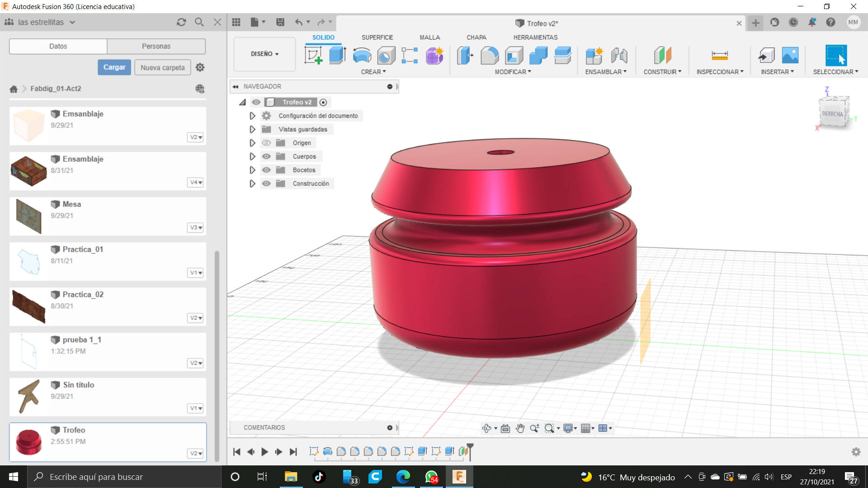Screen dimensions: 868x488
Task: Expand the Bocetos node
Action: [252, 170]
